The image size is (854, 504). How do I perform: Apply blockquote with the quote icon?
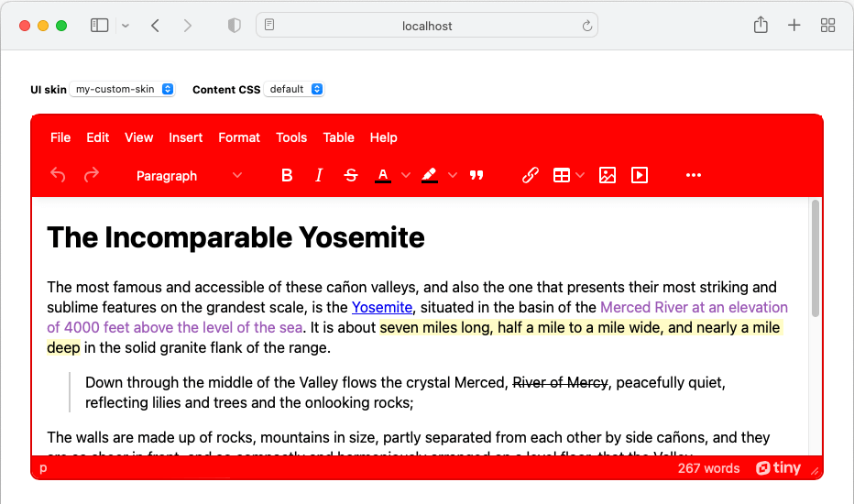pos(476,175)
